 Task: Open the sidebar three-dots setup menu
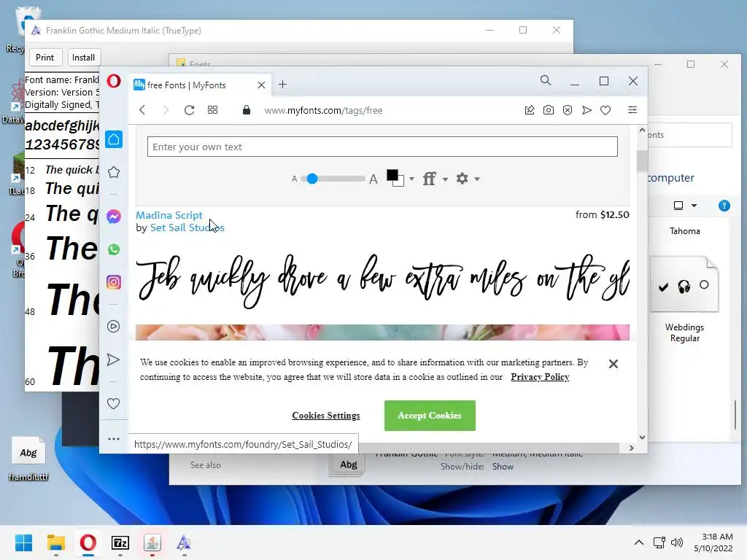[x=114, y=439]
